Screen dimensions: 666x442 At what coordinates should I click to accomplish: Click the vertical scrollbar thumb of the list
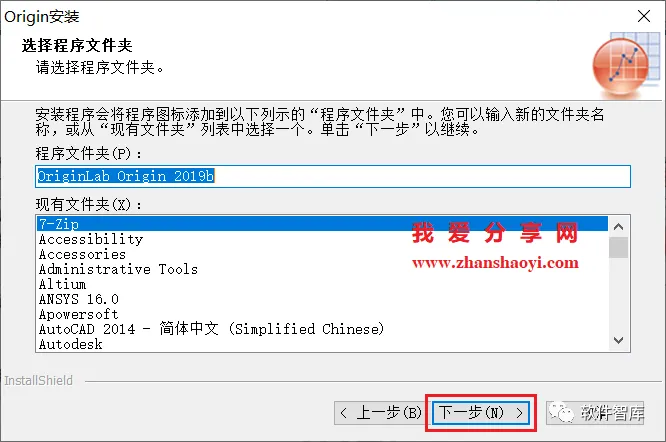coord(618,248)
